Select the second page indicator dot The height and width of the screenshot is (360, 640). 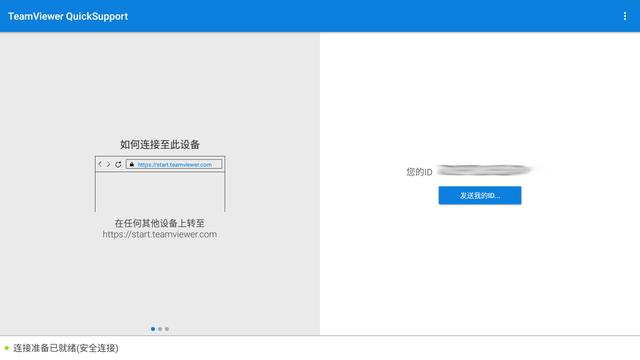pyautogui.click(x=160, y=329)
